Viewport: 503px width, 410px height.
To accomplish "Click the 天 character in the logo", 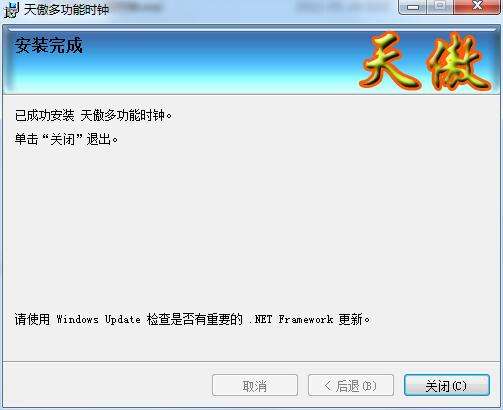I will tap(391, 60).
